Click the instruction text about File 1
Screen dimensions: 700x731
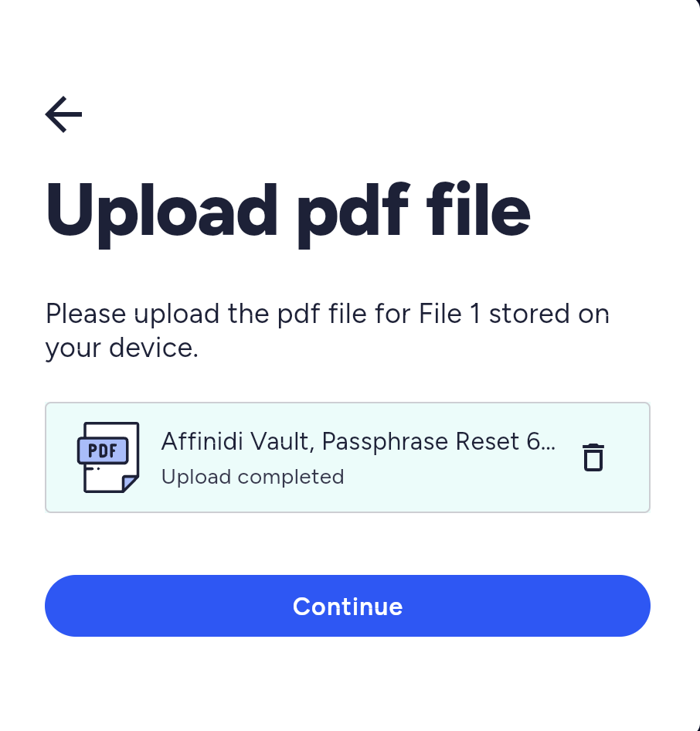328,331
